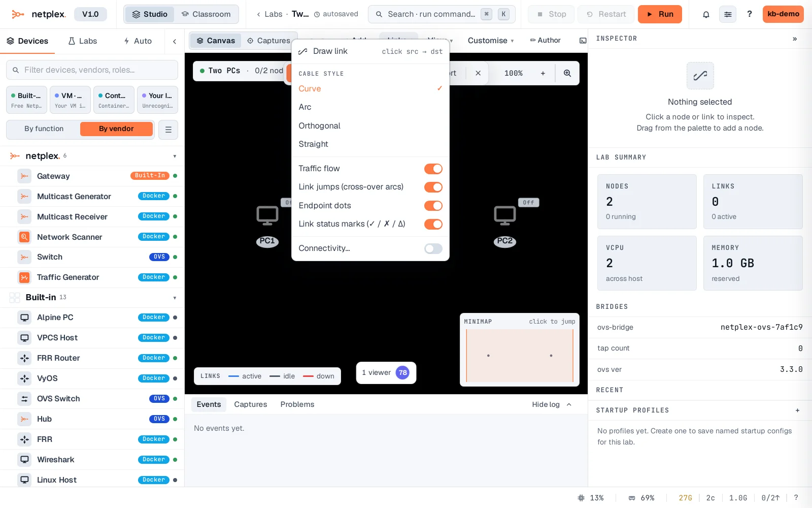Open the V1.0 version selector
The width and height of the screenshot is (812, 508).
pyautogui.click(x=90, y=14)
